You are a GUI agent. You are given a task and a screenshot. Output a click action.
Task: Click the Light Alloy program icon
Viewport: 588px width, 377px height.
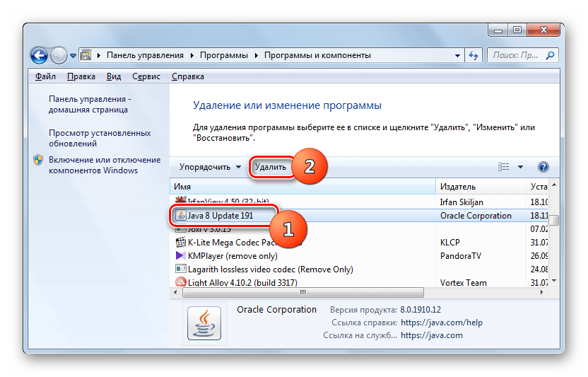(x=180, y=282)
